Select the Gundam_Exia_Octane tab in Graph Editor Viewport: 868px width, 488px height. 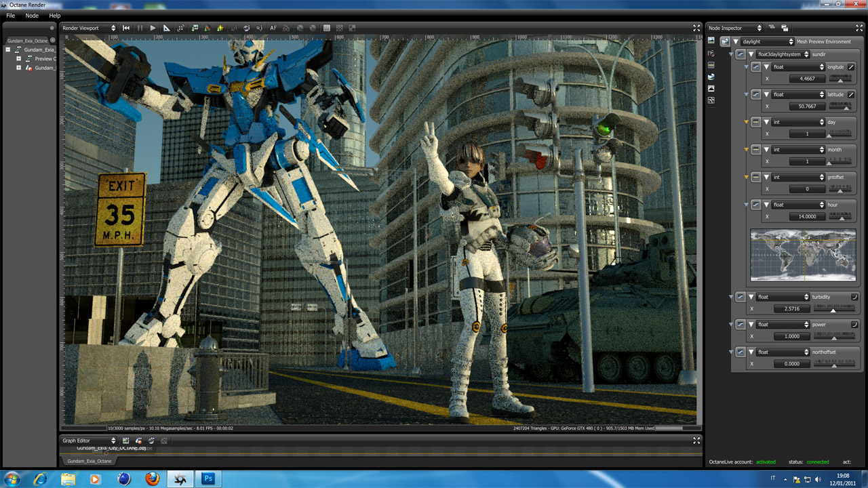point(90,461)
